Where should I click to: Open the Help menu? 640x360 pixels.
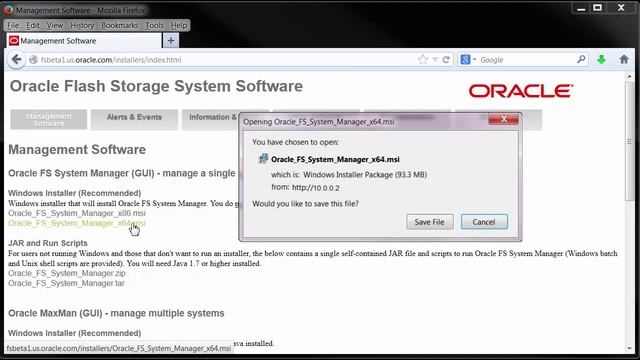[x=178, y=25]
